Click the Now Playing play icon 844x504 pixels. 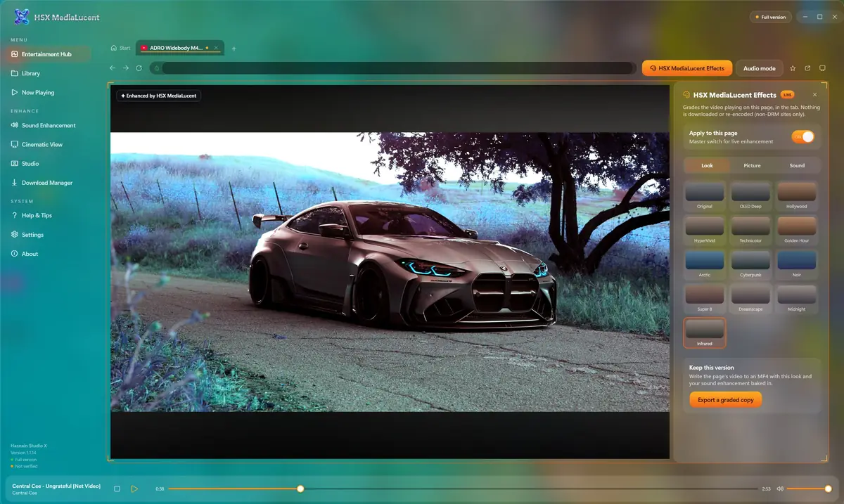pos(15,92)
